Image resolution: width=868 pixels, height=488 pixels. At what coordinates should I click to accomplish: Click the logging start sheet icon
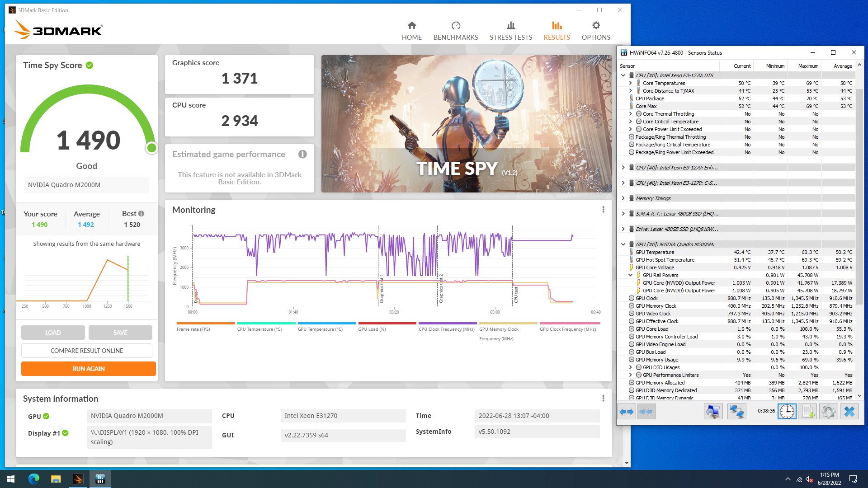[x=807, y=412]
